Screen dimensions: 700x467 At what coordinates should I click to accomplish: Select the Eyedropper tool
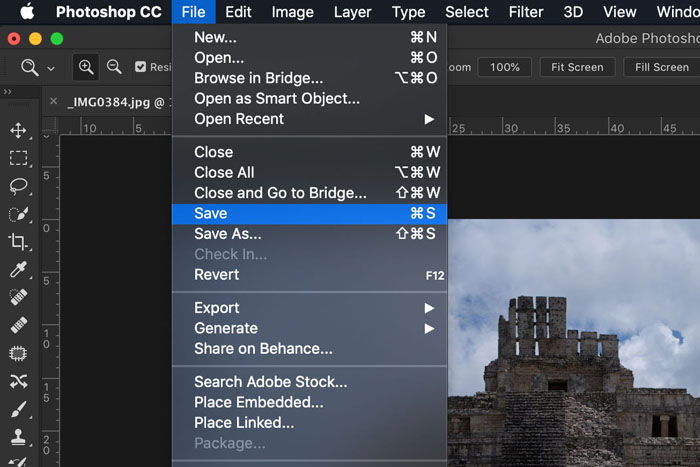click(18, 270)
